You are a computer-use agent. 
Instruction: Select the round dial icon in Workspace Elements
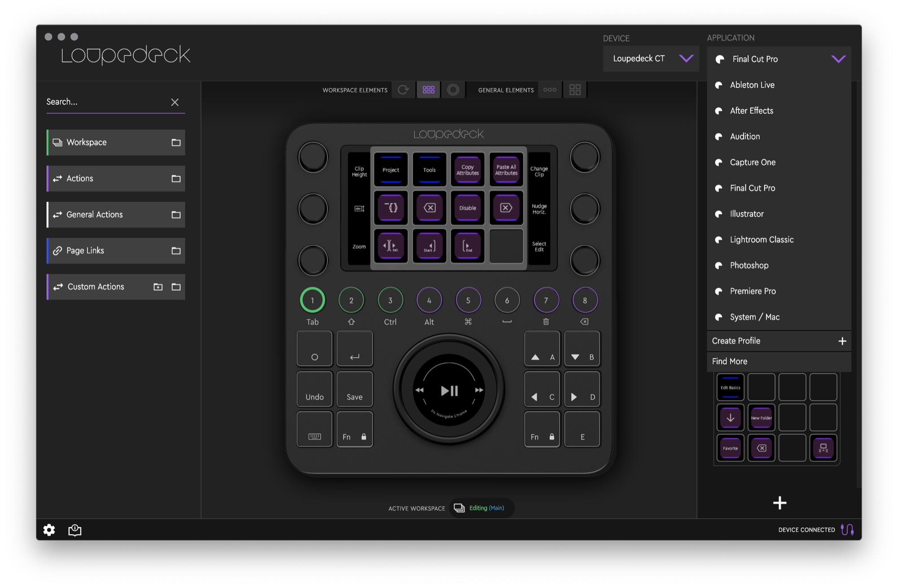click(453, 90)
